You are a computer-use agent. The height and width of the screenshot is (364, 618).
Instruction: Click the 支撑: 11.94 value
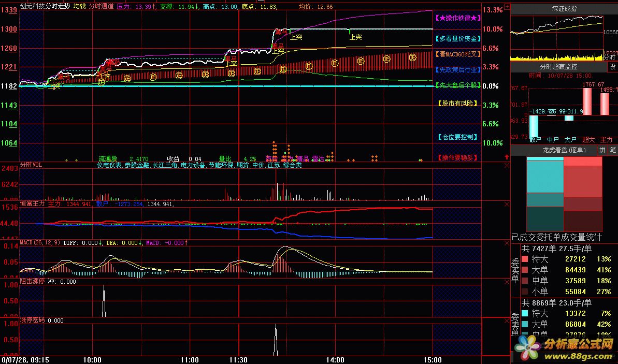(179, 6)
